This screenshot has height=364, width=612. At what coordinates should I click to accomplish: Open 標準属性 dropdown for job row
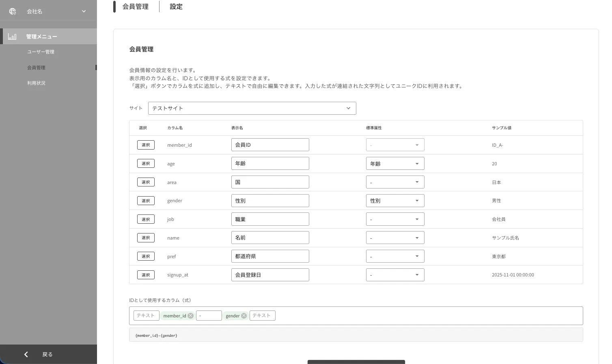click(x=395, y=219)
